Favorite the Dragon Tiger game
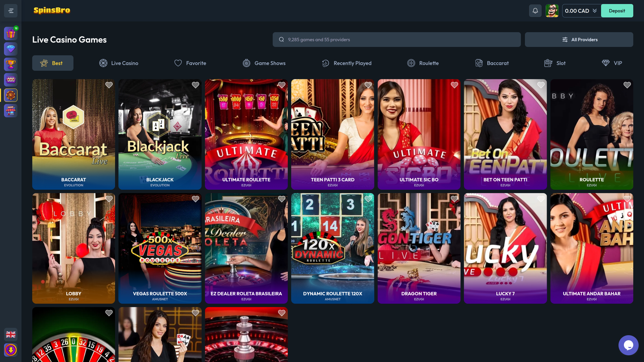Screen dimensions: 644x362 (454, 198)
